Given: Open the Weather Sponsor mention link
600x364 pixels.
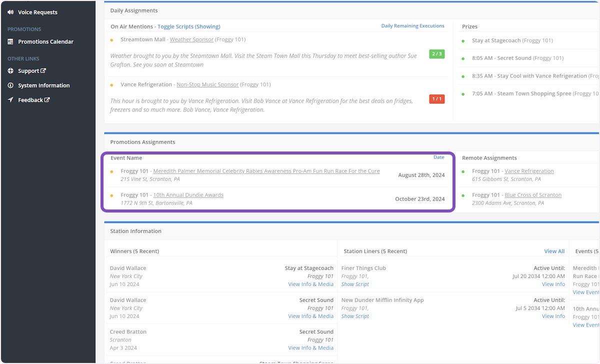Looking at the screenshot, I should point(191,39).
